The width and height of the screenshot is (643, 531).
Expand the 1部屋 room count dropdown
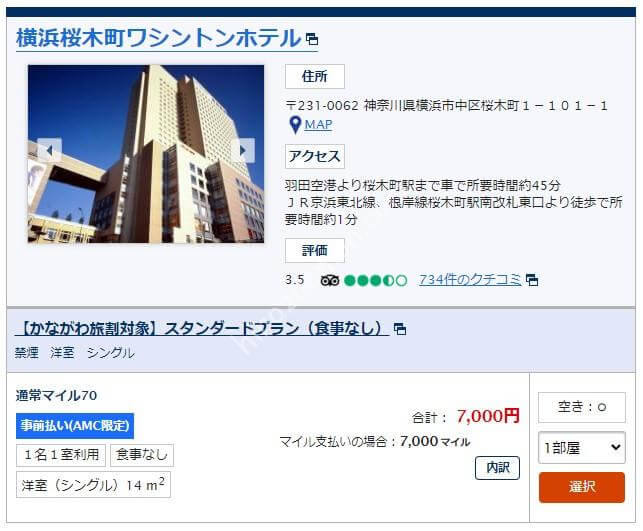582,448
